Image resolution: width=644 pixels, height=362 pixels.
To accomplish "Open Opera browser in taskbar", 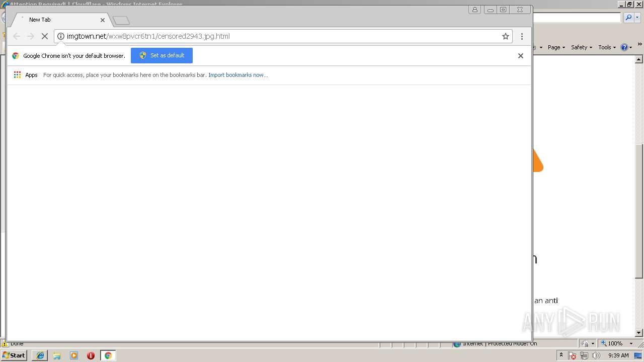I will point(91,355).
